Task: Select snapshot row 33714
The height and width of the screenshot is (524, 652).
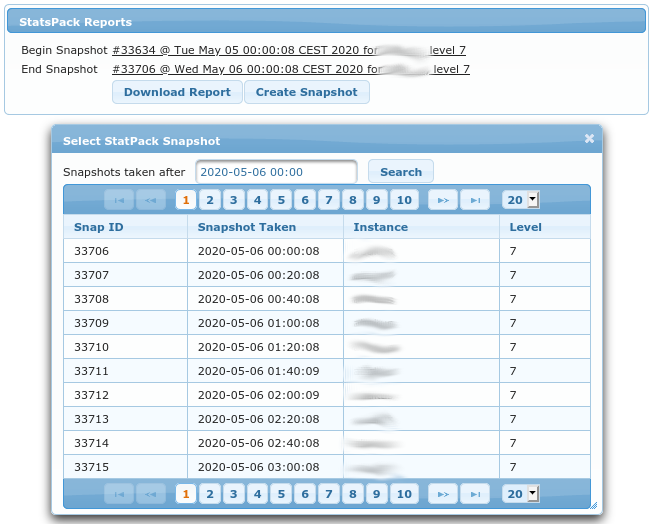Action: [327, 443]
